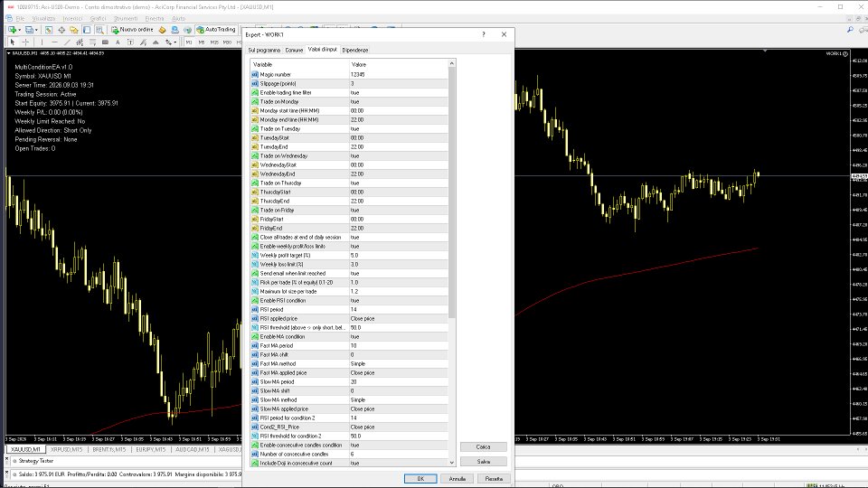Open Data Window crosshair-circle icon
Viewport: 868px width, 488px height.
pyautogui.click(x=61, y=29)
